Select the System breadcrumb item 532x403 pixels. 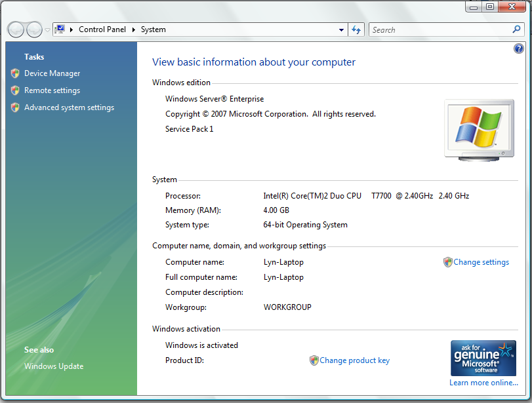tap(153, 29)
